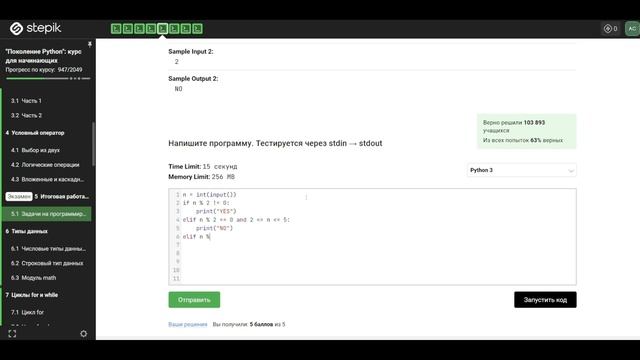Click code line 4 with elif condition
This screenshot has height=360, width=640.
click(236, 220)
